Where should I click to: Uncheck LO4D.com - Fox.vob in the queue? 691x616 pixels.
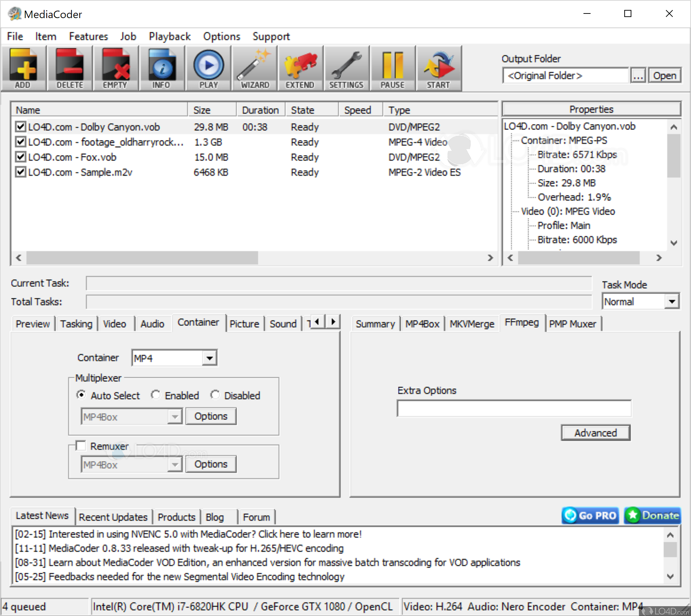point(21,157)
